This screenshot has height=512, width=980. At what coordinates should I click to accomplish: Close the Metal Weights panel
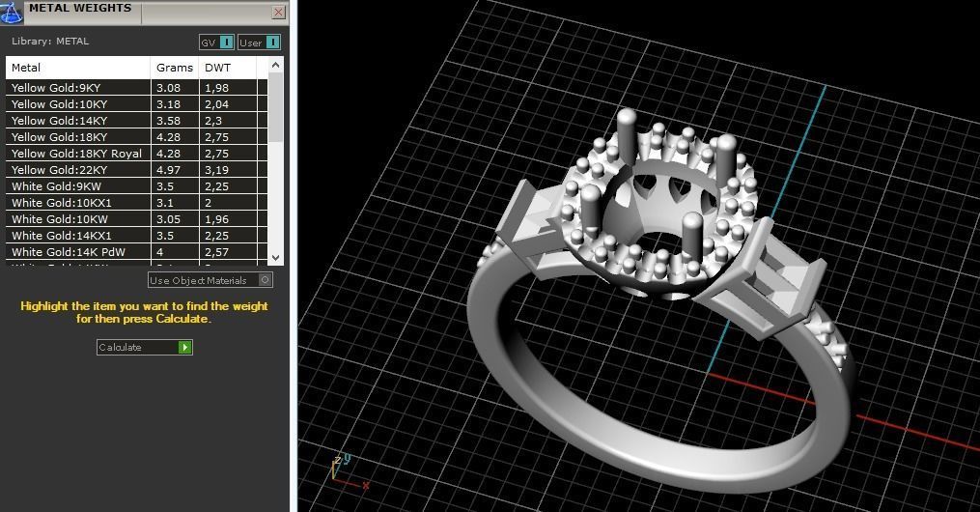[x=279, y=12]
